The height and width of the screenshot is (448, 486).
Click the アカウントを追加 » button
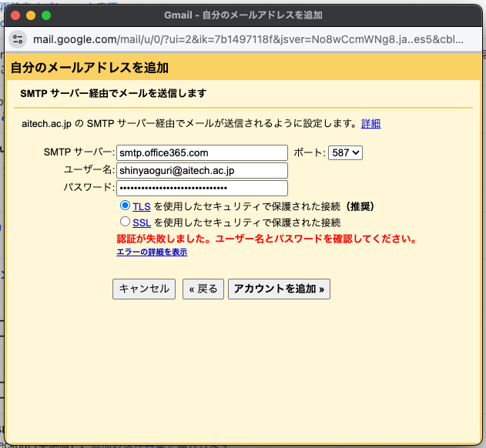click(279, 289)
